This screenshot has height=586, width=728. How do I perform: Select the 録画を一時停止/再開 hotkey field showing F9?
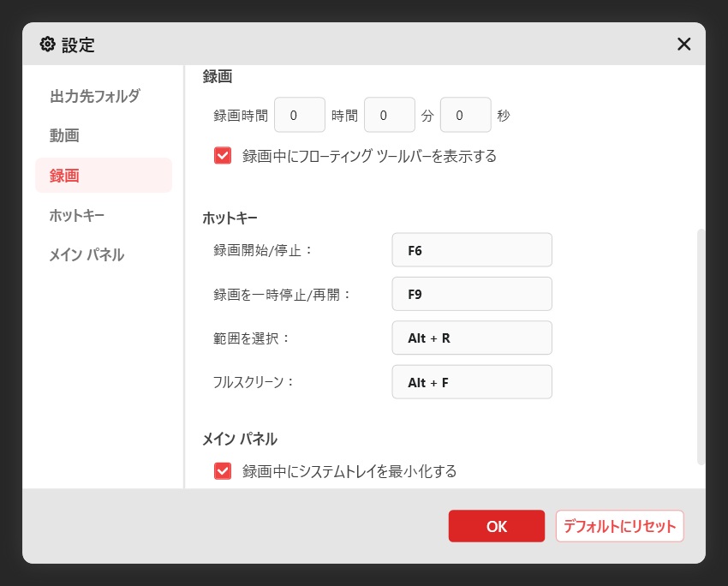click(471, 294)
